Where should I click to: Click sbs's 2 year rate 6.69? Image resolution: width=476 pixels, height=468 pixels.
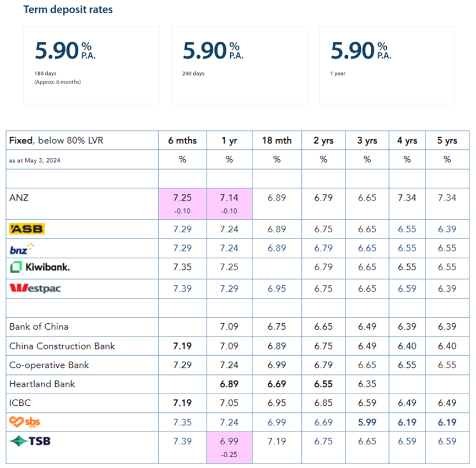(x=323, y=422)
